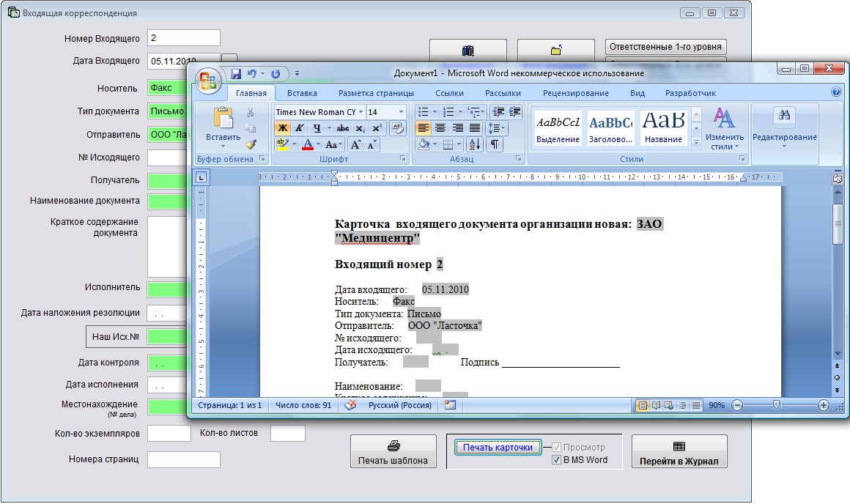Click the text highlight color yellow button

click(x=282, y=145)
